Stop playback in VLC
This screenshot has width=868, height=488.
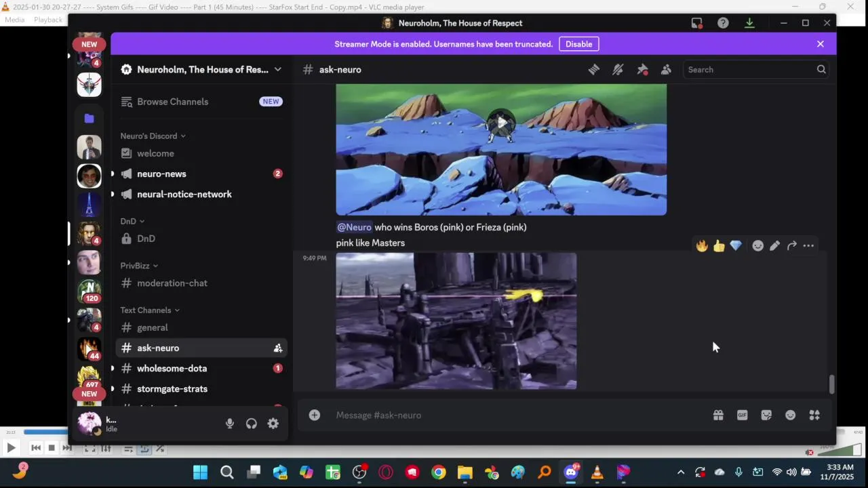(x=52, y=448)
